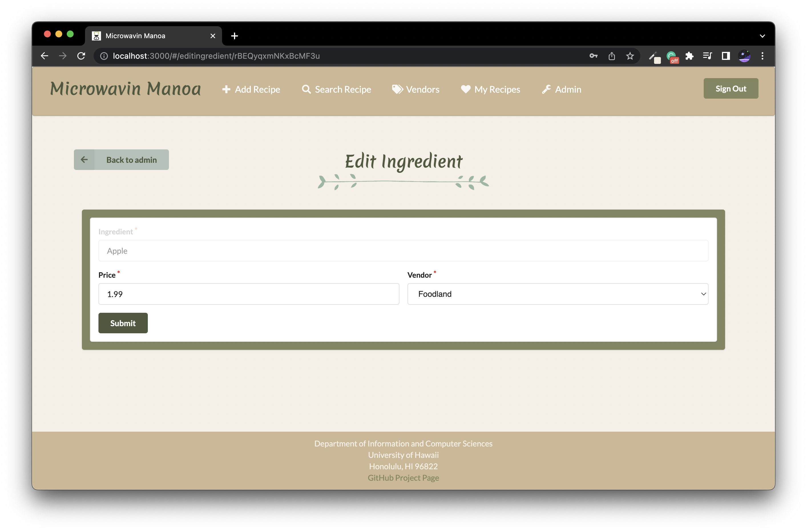
Task: Click the browser reload icon
Action: (81, 56)
